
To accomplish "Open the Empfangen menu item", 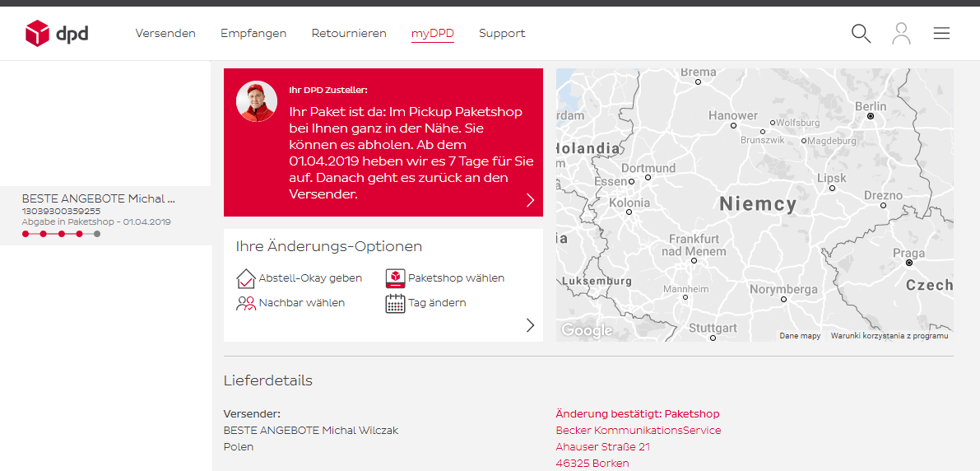I will point(253,34).
